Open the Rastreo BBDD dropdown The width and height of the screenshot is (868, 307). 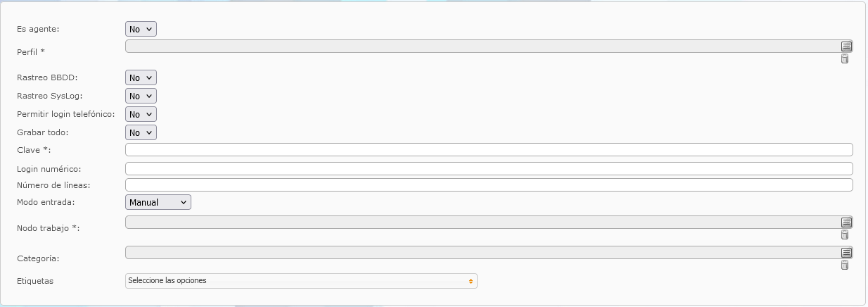[x=141, y=77]
